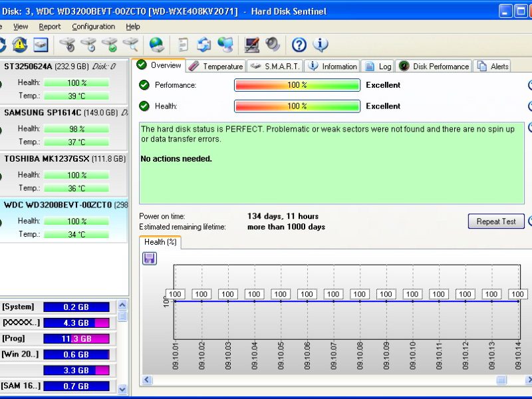Open the Configuration menu

[93, 27]
